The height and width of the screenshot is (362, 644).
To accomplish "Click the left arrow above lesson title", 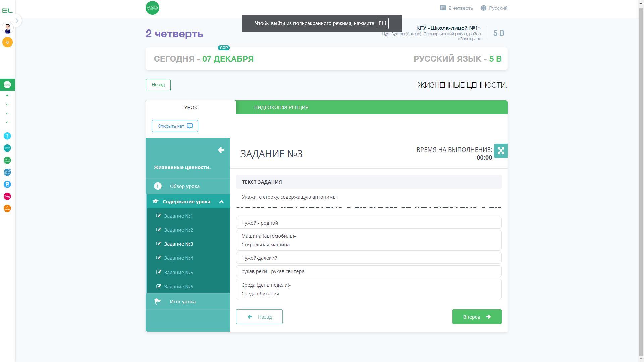I will pos(221,150).
